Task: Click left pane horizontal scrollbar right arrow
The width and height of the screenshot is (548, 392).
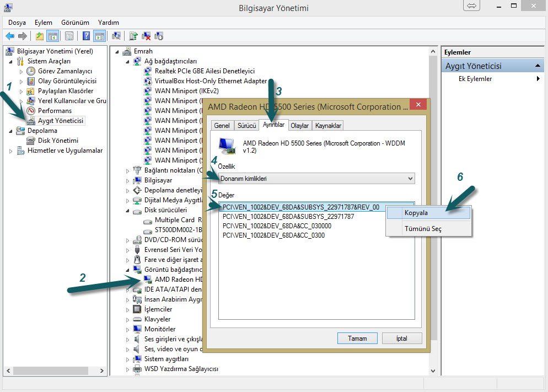Action: [101, 370]
